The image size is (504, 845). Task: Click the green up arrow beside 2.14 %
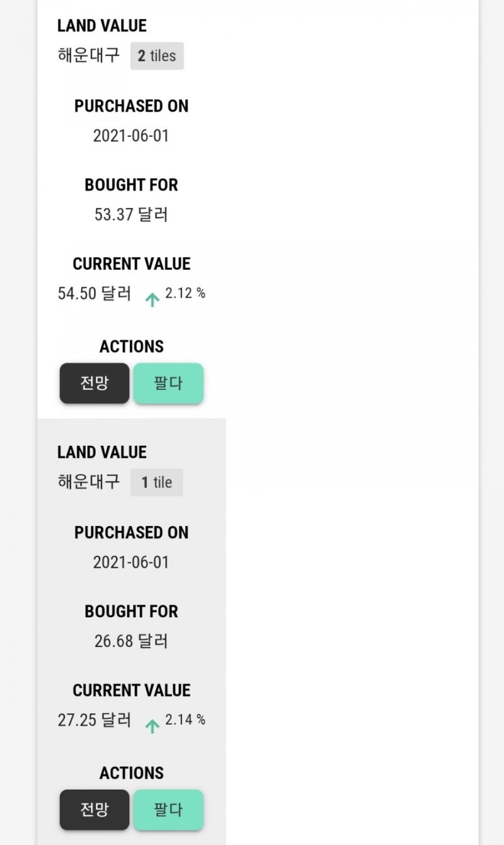152,726
